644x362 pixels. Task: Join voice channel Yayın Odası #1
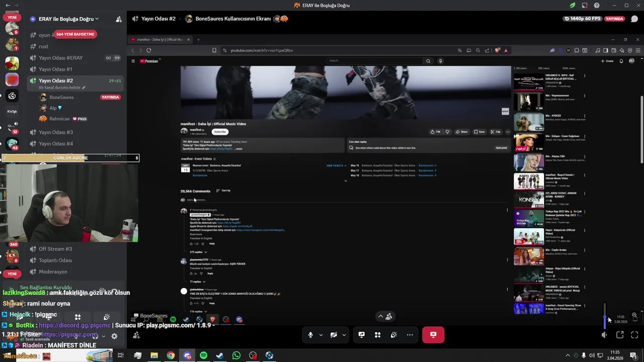click(x=55, y=69)
